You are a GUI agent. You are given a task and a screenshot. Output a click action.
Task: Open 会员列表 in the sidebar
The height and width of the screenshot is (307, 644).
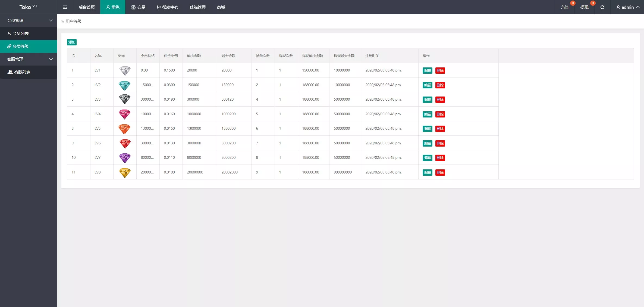coord(20,33)
